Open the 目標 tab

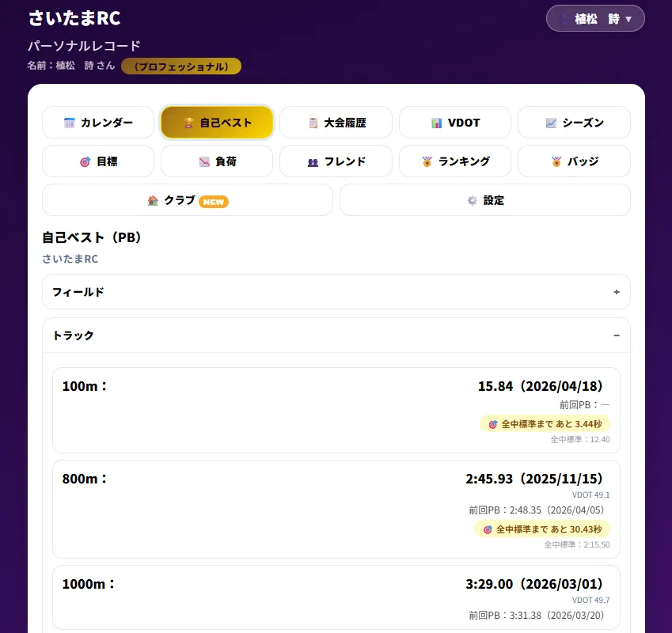(98, 161)
